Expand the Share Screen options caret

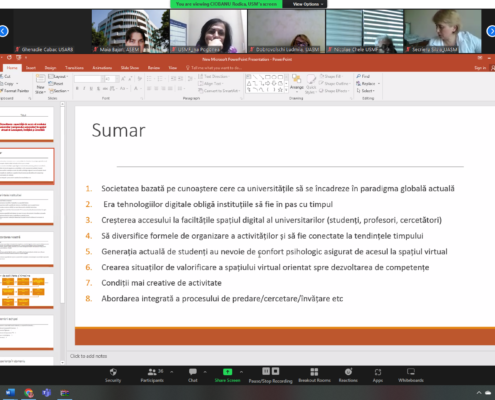[241, 372]
